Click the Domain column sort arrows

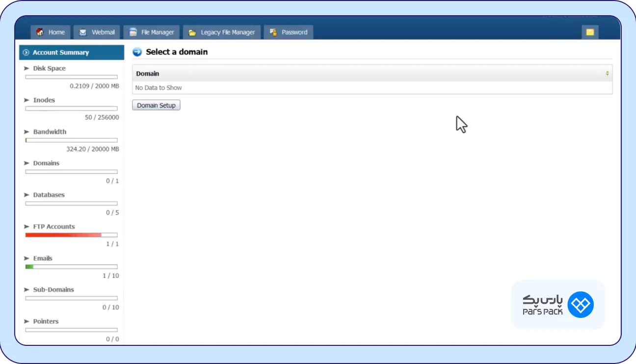point(607,74)
